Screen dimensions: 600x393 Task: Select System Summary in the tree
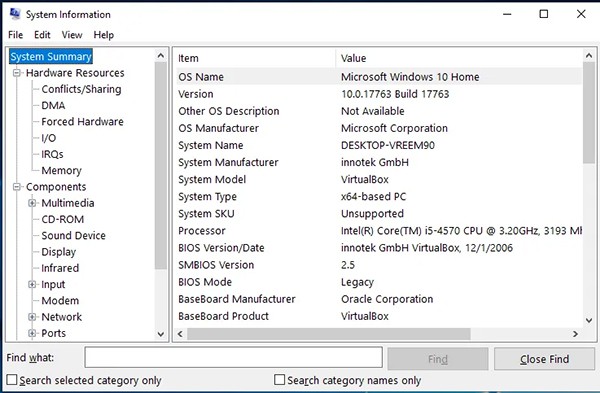[x=51, y=57]
